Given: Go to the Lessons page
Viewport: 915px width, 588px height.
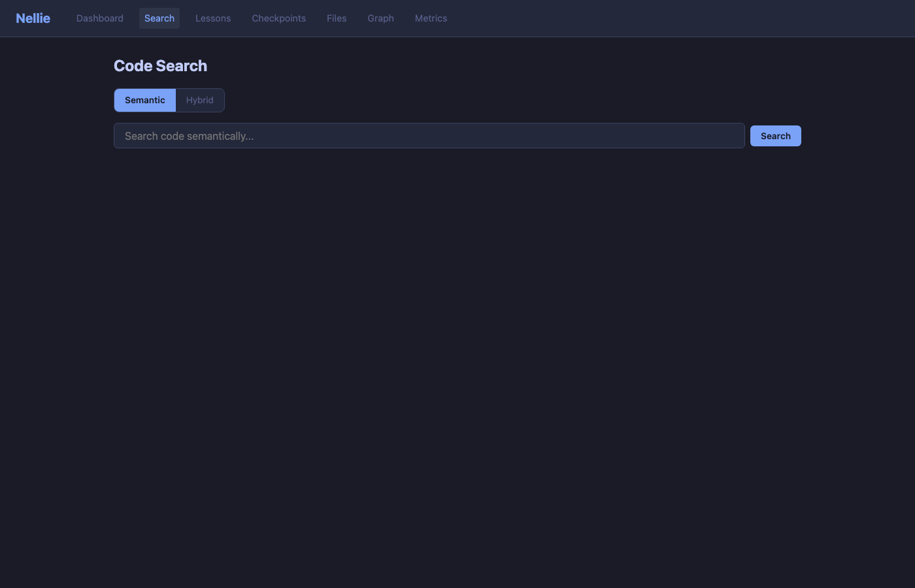Looking at the screenshot, I should coord(212,18).
